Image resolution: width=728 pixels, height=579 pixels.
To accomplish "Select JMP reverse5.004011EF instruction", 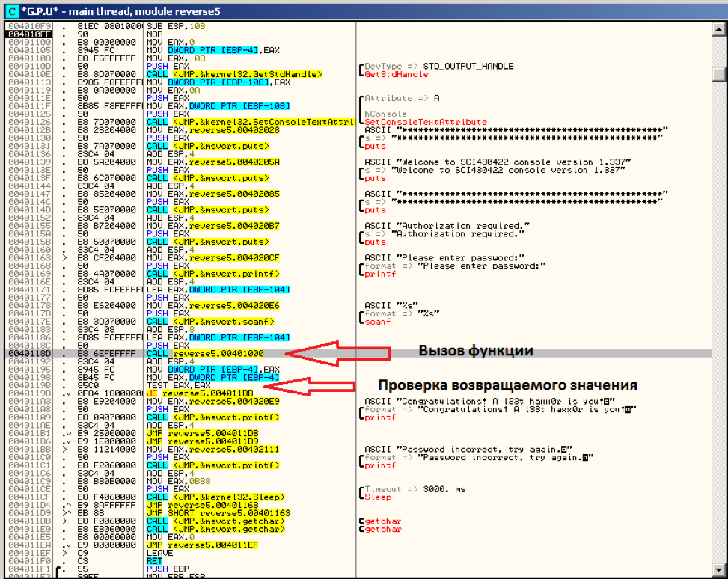I will 203,545.
